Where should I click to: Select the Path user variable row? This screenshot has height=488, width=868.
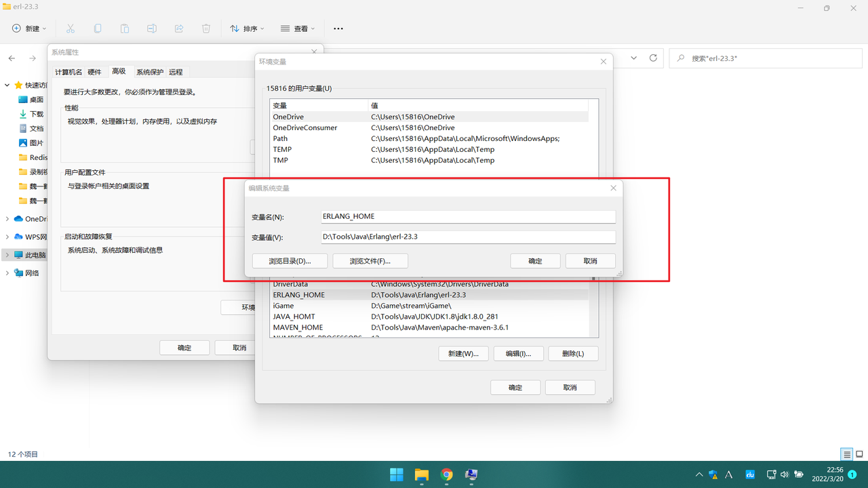(x=429, y=138)
